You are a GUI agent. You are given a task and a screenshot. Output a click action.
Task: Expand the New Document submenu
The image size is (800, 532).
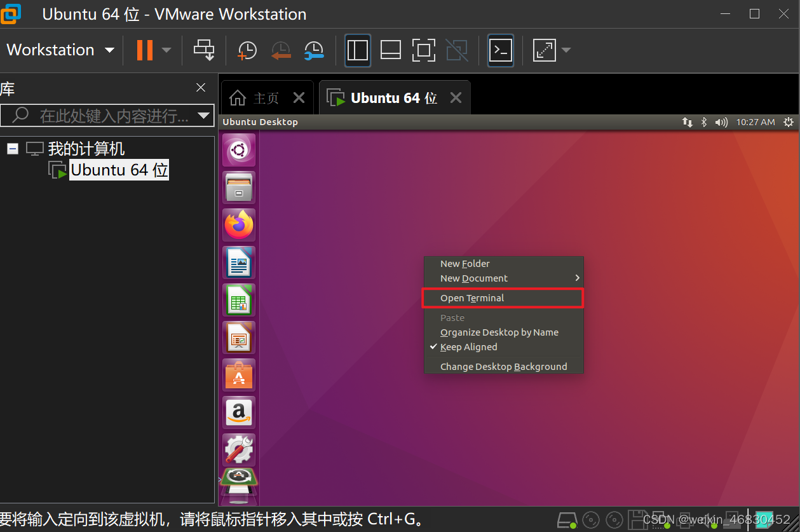(504, 278)
